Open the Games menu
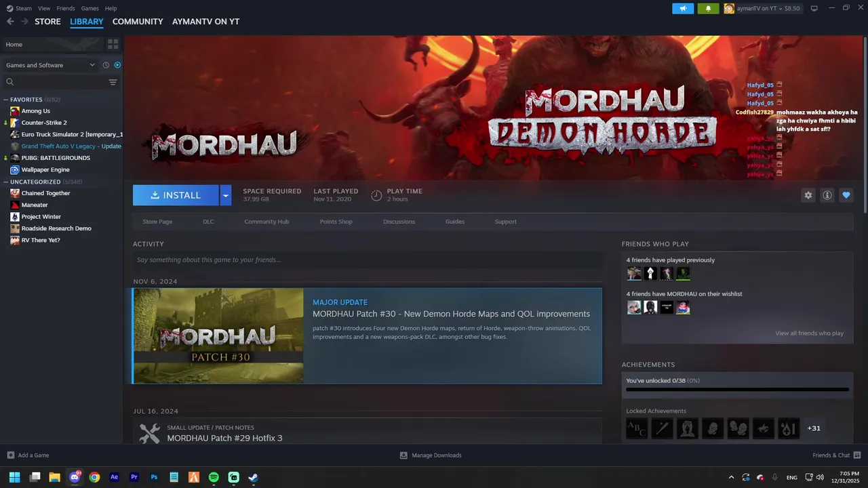 point(90,8)
